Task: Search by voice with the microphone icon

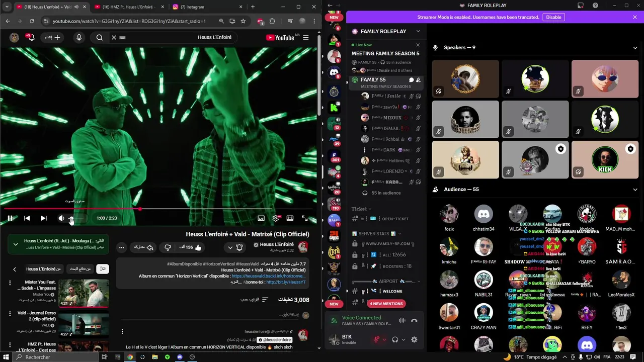Action: [79, 37]
